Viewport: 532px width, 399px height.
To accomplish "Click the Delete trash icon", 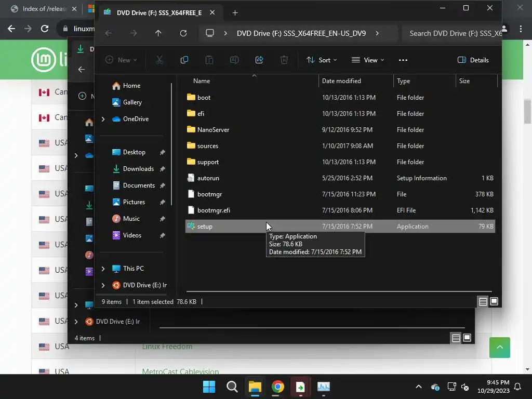I will click(284, 60).
